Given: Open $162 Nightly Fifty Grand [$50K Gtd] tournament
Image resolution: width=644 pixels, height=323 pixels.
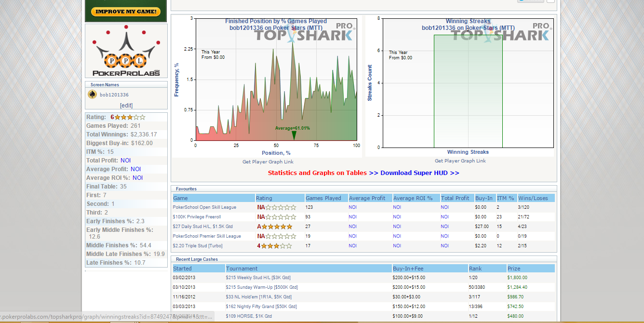Looking at the screenshot, I should tap(261, 307).
